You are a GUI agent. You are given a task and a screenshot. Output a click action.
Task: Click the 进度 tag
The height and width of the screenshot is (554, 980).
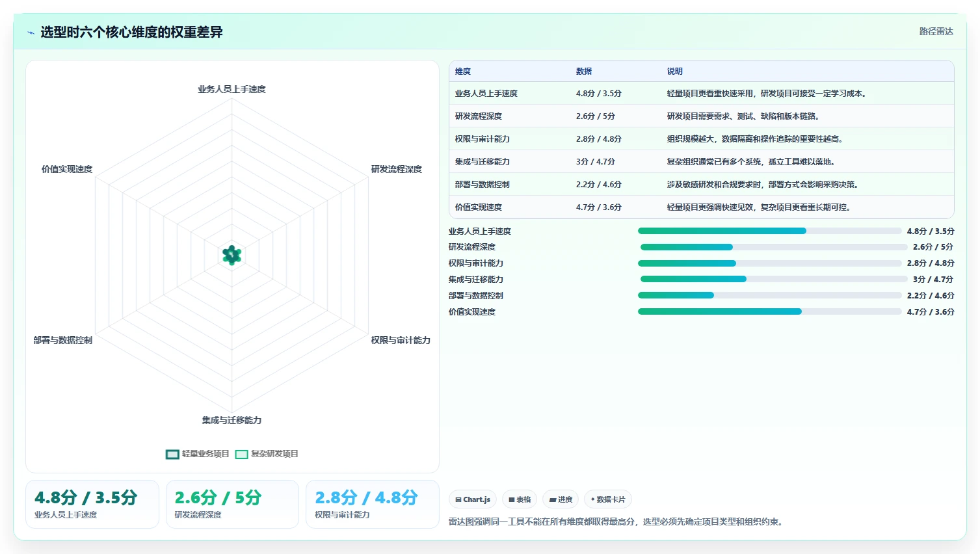coord(561,499)
